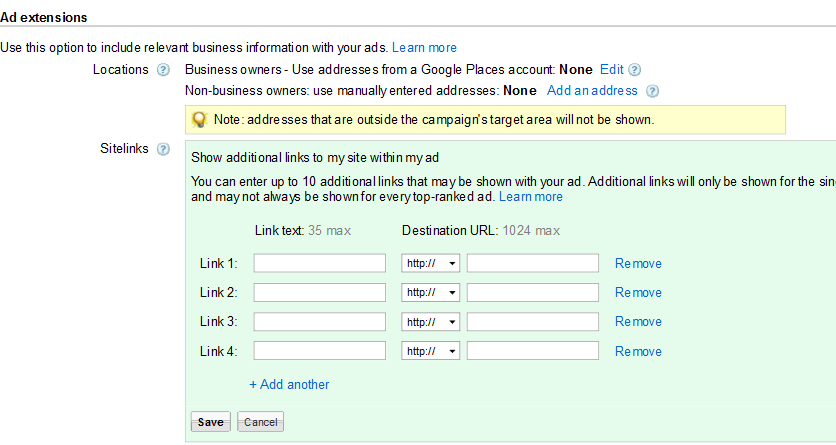836x445 pixels.
Task: Remove the Link 3 row
Action: click(638, 322)
